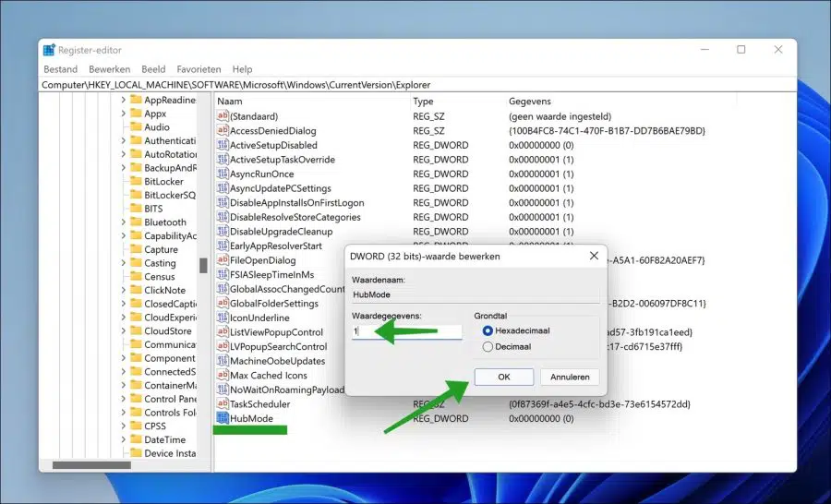The image size is (831, 504).
Task: Click the AsyncUpdatePCSettings DWORD icon
Action: [223, 187]
